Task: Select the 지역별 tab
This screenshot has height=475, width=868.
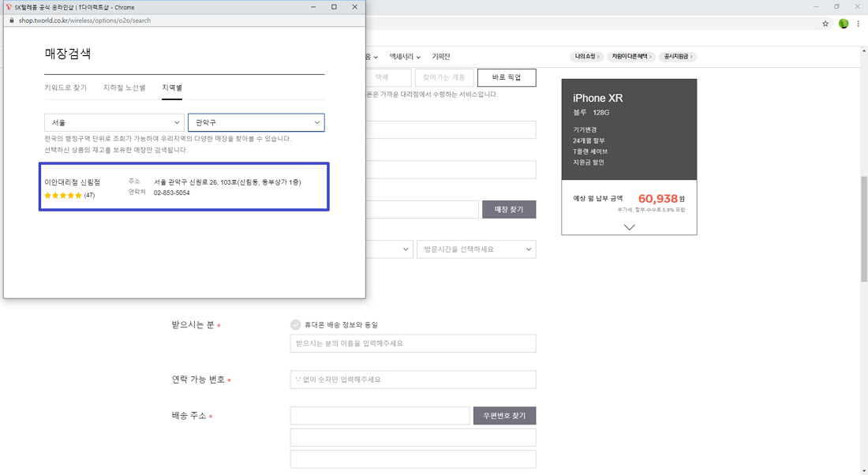Action: [x=171, y=88]
